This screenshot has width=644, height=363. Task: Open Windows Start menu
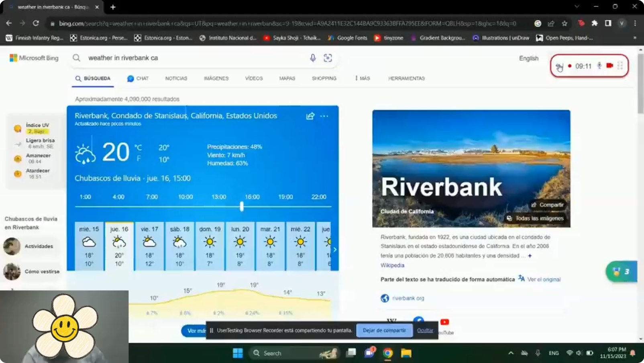coord(238,353)
